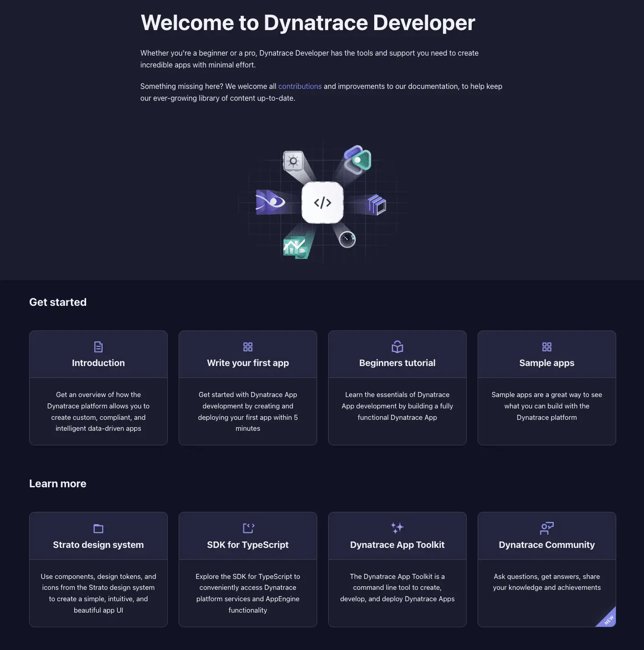The image size is (644, 650).
Task: Go to the Beginners tutorial heading
Action: click(397, 363)
